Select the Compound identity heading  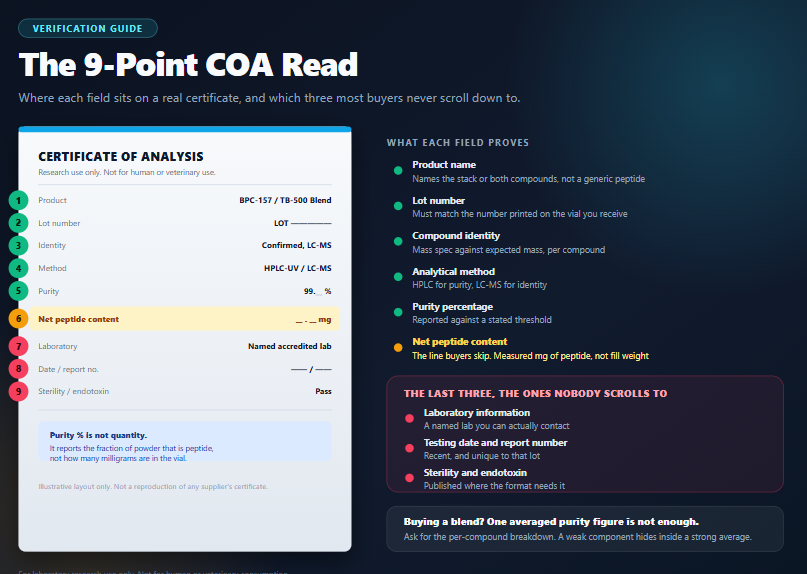[456, 236]
